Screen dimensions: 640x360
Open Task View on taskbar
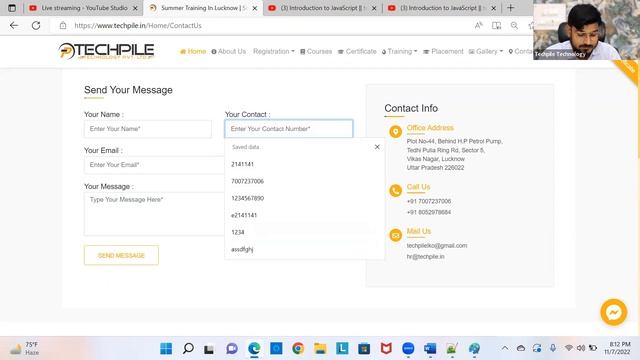pyautogui.click(x=209, y=349)
